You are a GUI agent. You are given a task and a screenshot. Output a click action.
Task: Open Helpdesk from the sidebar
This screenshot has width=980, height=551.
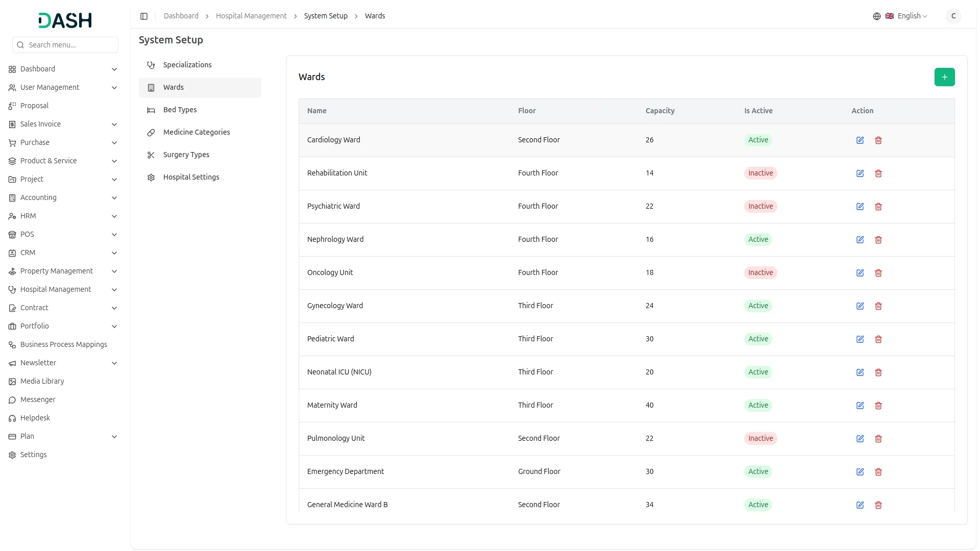pyautogui.click(x=63, y=418)
